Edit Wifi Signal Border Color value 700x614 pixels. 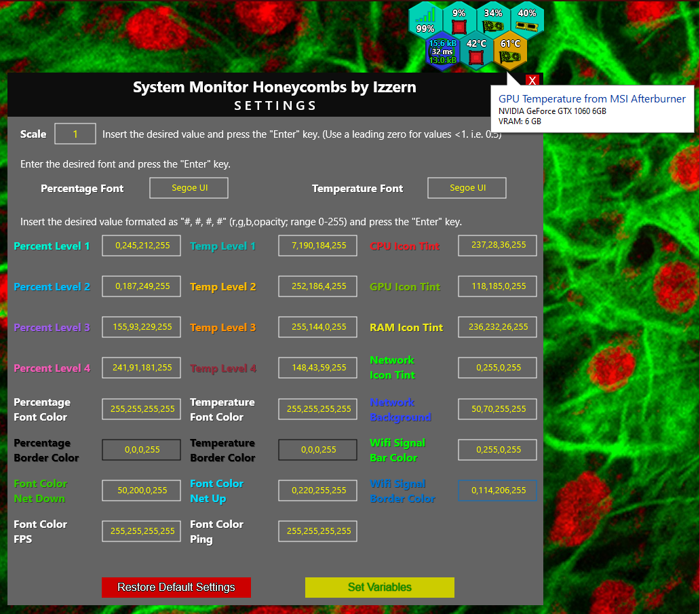pos(497,491)
